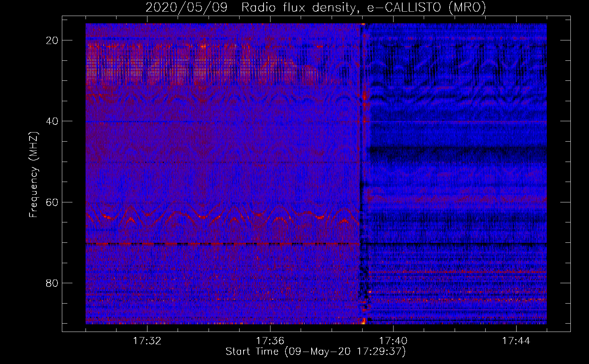Select the 20 MHz frequency tick label
This screenshot has width=589, height=364.
[x=52, y=40]
